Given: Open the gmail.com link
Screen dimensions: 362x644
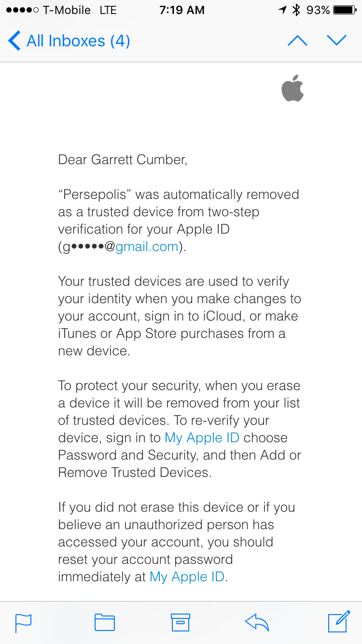Looking at the screenshot, I should (147, 247).
